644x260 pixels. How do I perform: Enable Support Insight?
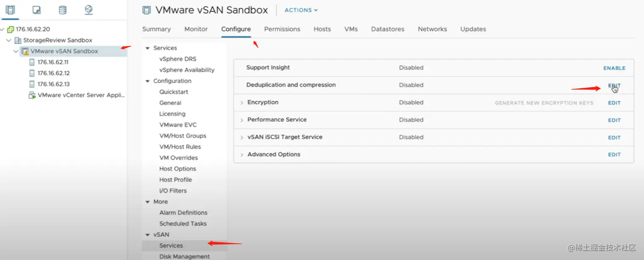coord(614,68)
